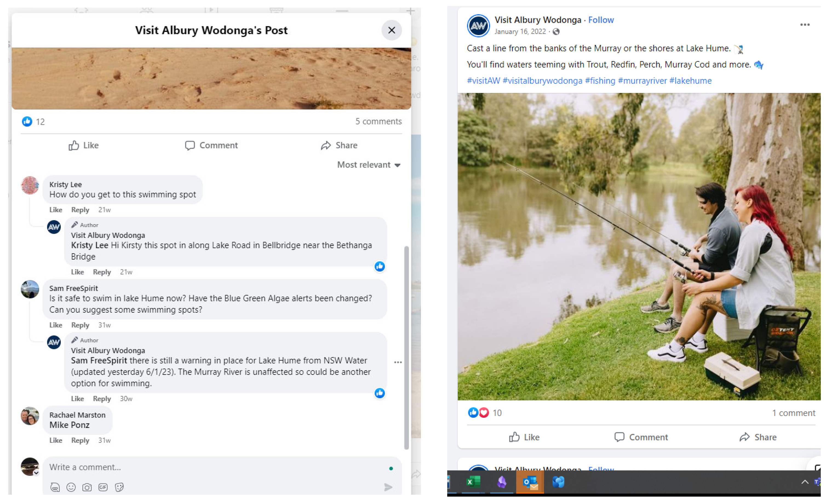Screen dimensions: 829x504
Task: Insert an emoji in comment box
Action: coord(71,487)
